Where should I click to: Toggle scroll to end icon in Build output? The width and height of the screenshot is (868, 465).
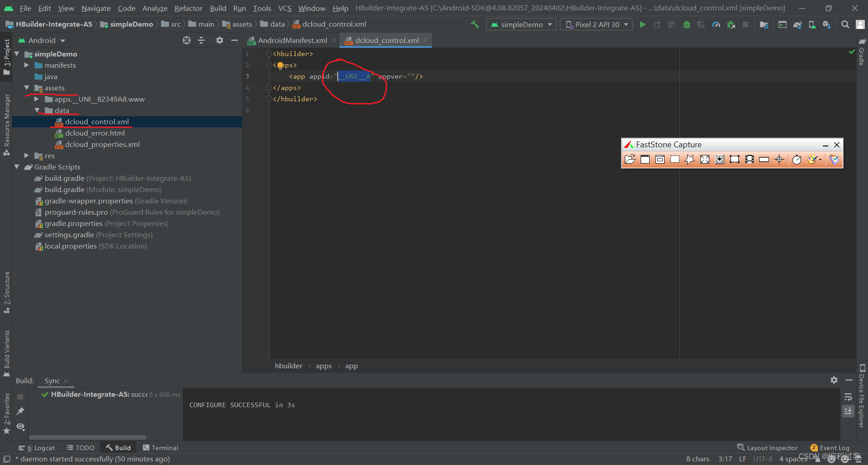(848, 411)
